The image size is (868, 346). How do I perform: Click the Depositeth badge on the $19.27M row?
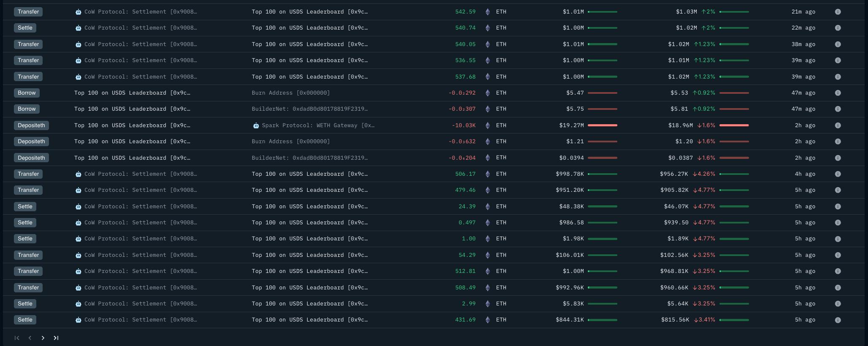tap(31, 125)
